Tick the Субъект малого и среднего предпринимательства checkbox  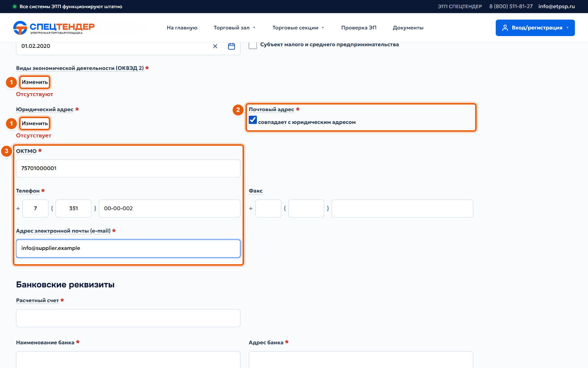[x=253, y=45]
